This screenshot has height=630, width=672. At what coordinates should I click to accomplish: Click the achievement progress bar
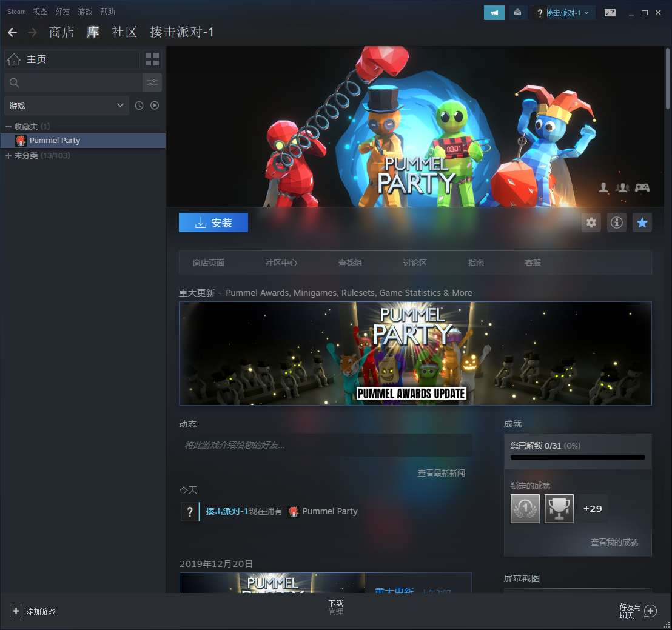tap(578, 457)
